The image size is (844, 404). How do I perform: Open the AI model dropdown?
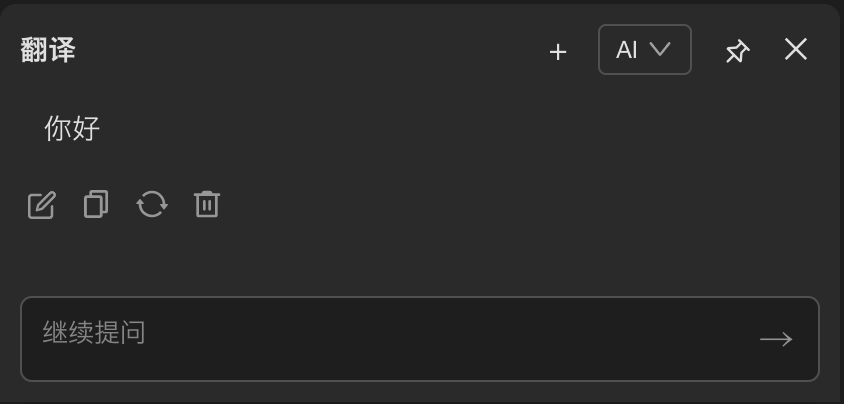(644, 50)
